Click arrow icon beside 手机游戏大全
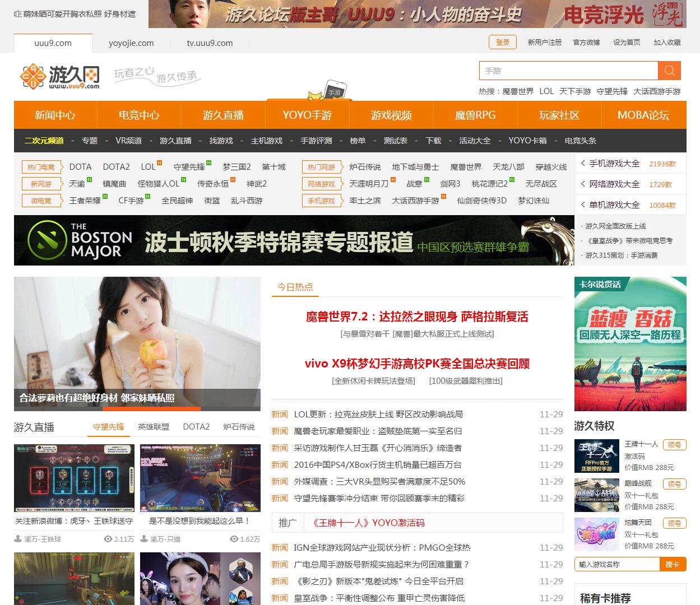700x605 pixels. click(583, 163)
